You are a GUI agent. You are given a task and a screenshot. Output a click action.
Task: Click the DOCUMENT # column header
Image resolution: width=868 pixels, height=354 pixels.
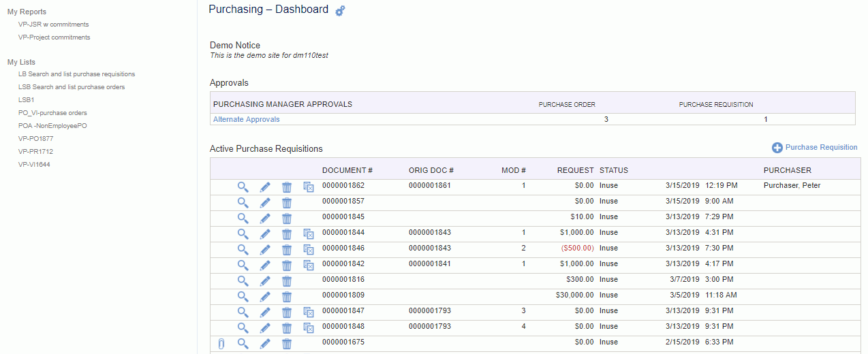[347, 170]
